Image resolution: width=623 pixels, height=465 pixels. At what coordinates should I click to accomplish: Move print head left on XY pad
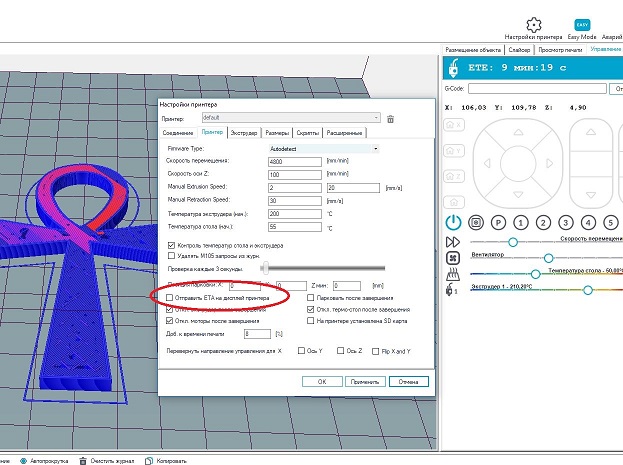coord(487,163)
